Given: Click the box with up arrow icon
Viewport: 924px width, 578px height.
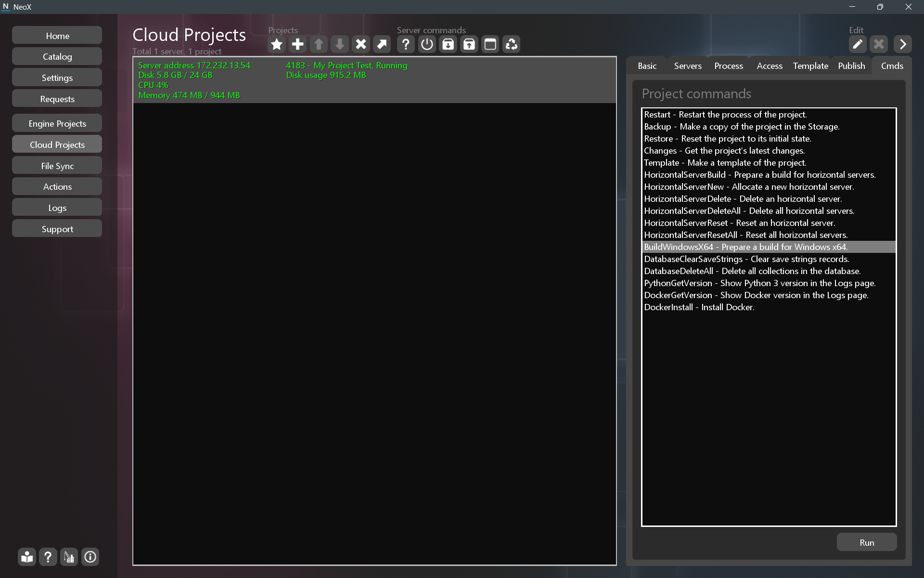Looking at the screenshot, I should pyautogui.click(x=469, y=44).
